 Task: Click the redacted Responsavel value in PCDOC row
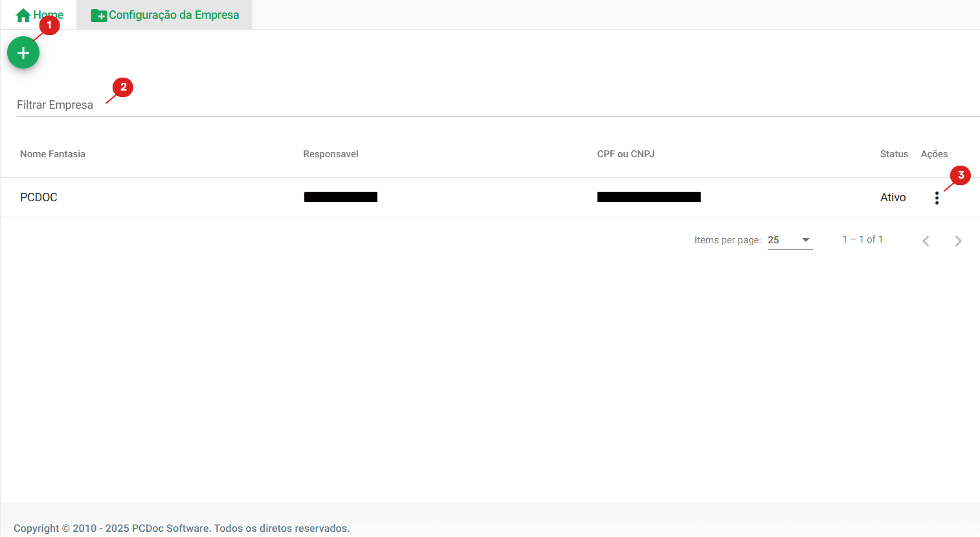340,197
